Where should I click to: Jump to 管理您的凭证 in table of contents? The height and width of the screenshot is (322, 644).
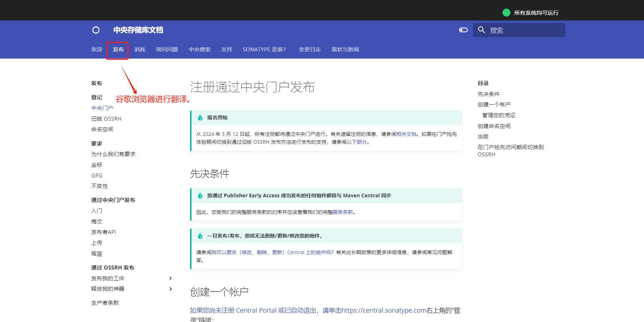499,115
